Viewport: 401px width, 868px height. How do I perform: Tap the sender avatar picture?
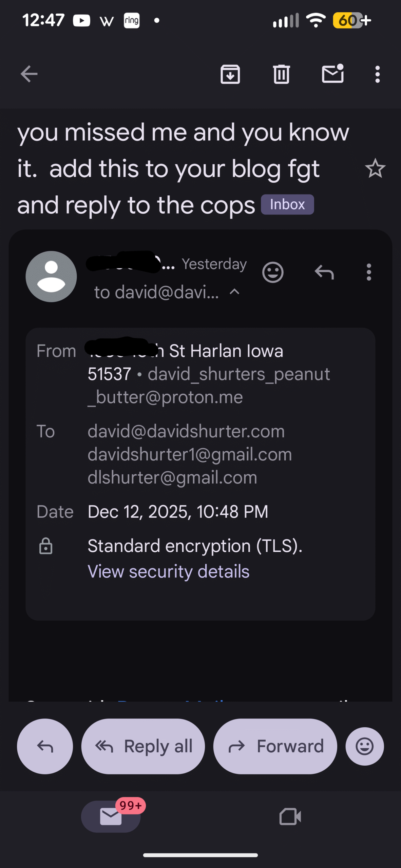[x=51, y=276]
